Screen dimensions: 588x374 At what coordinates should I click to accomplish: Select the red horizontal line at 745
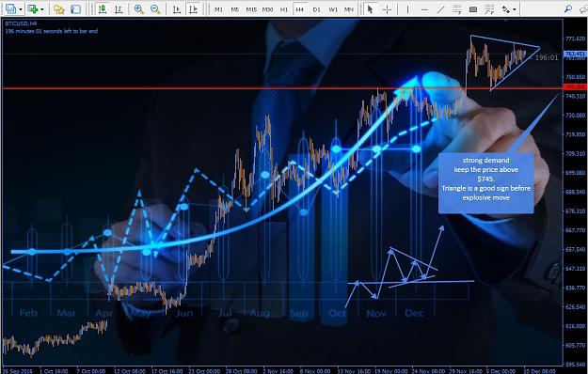pyautogui.click(x=282, y=88)
